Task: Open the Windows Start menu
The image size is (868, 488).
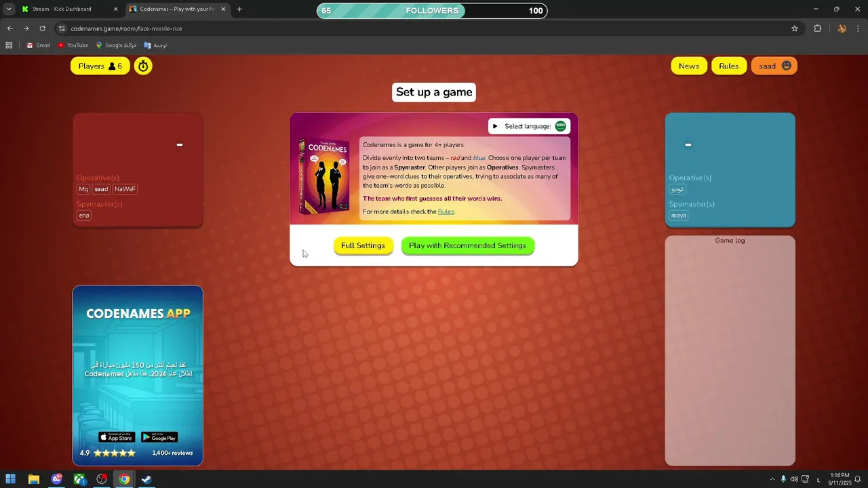Action: point(11,479)
